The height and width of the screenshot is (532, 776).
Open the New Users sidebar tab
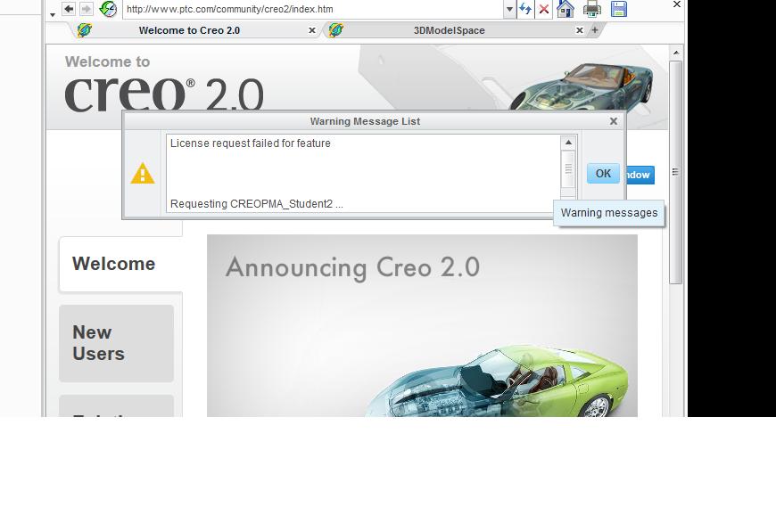pyautogui.click(x=116, y=343)
